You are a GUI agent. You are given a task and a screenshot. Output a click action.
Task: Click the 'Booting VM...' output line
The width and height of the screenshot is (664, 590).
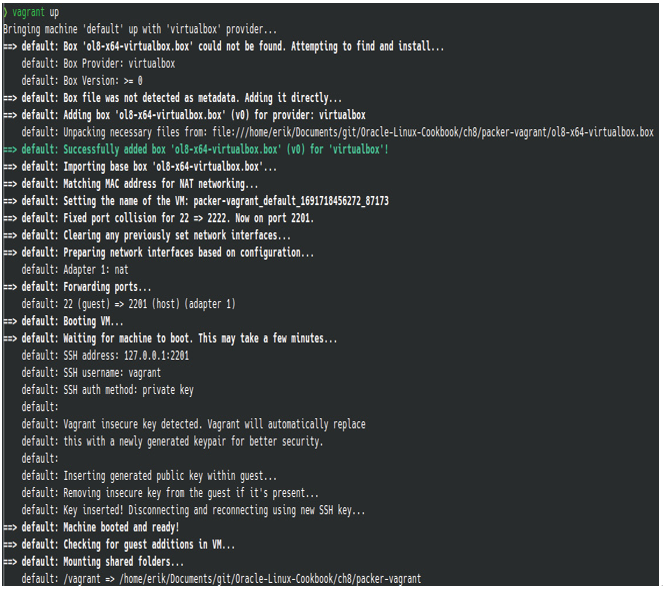tap(64, 321)
